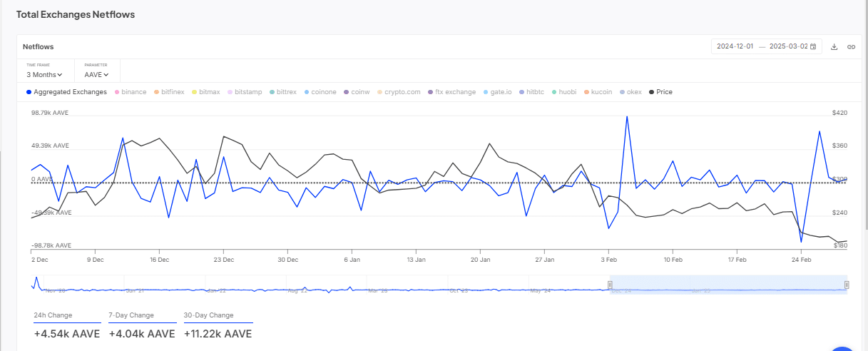868x351 pixels.
Task: Toggle bitfinex series in legend
Action: 169,92
